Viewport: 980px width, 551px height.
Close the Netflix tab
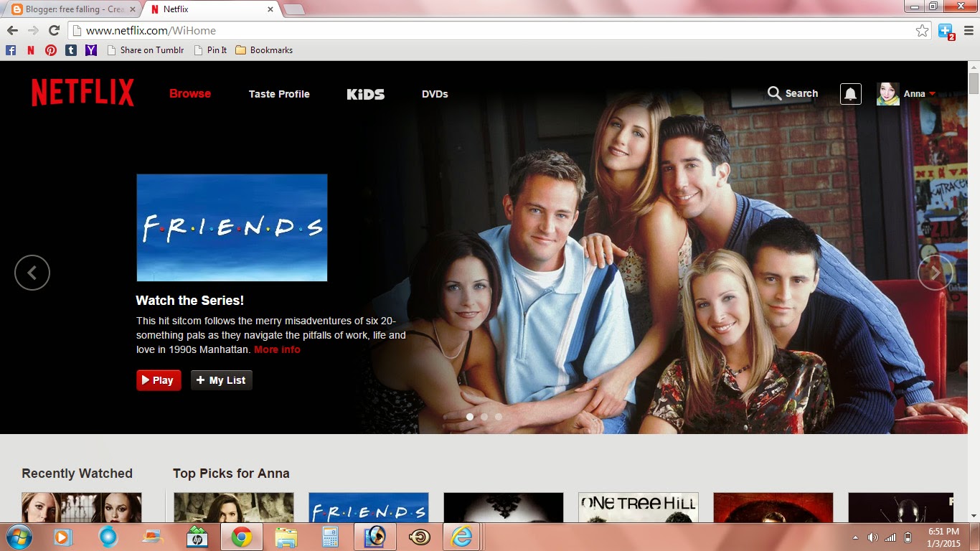tap(270, 9)
